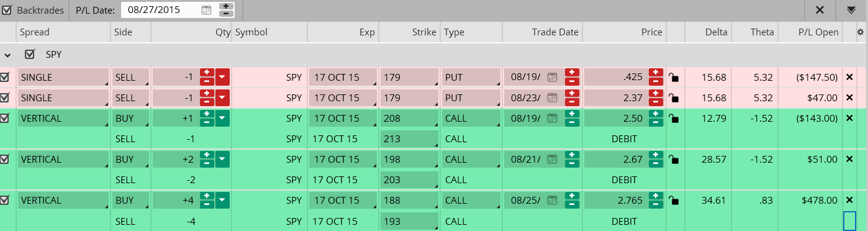The width and height of the screenshot is (868, 231).
Task: Decrease price of the 2.67 vertical
Action: point(655,163)
